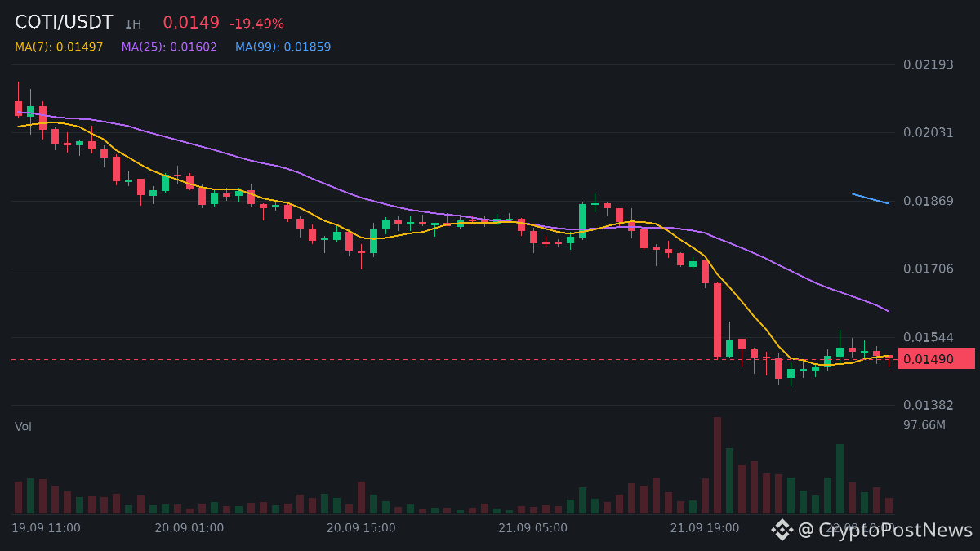Click the blue MA(99) line segment
Screen dimensions: 980x551
(871, 198)
